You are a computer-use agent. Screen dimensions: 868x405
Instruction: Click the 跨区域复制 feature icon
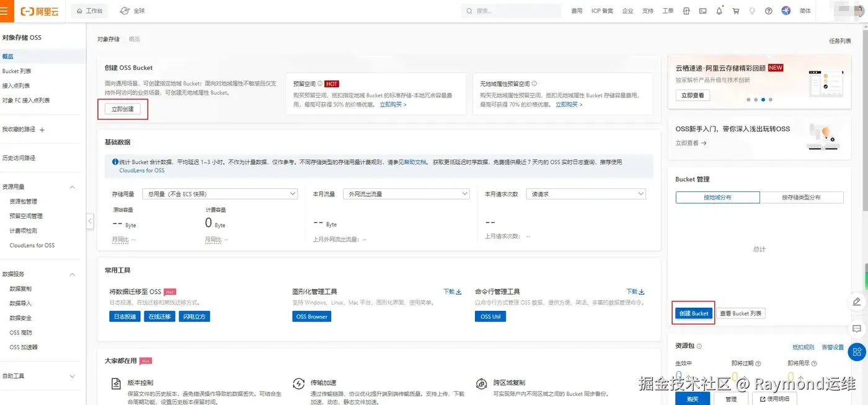(x=481, y=383)
